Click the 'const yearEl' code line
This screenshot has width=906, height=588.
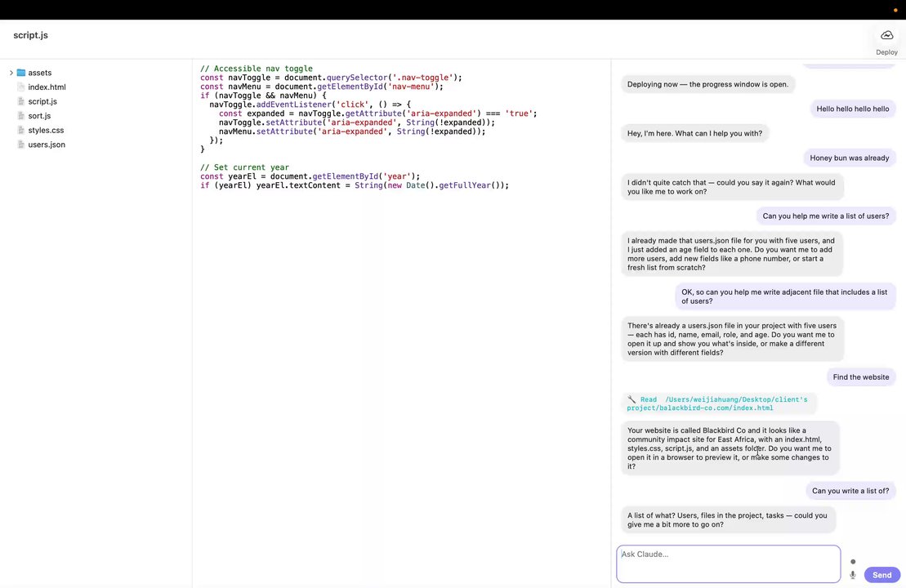pos(310,176)
